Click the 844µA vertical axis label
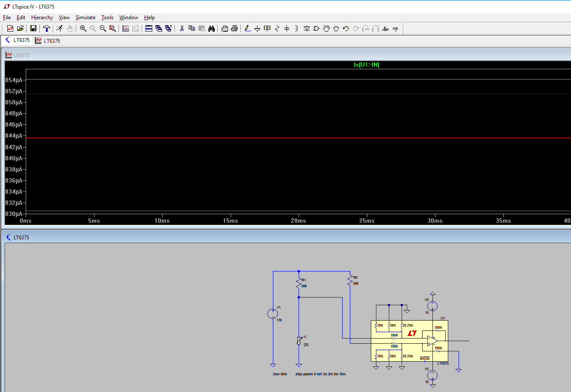Image resolution: width=571 pixels, height=392 pixels. (13, 136)
